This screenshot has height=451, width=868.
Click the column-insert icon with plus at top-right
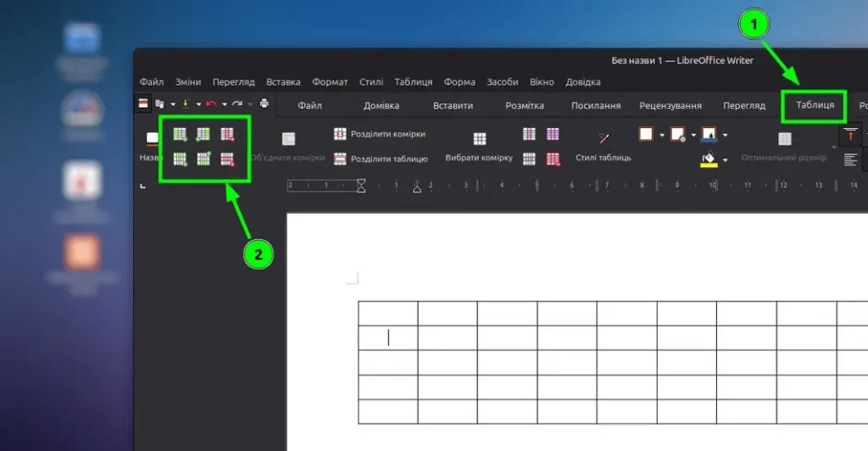pyautogui.click(x=203, y=159)
